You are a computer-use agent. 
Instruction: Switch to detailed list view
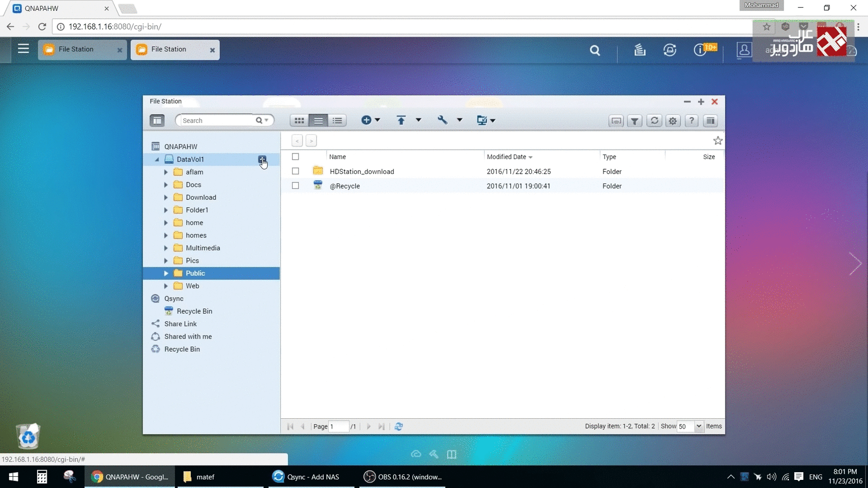337,120
